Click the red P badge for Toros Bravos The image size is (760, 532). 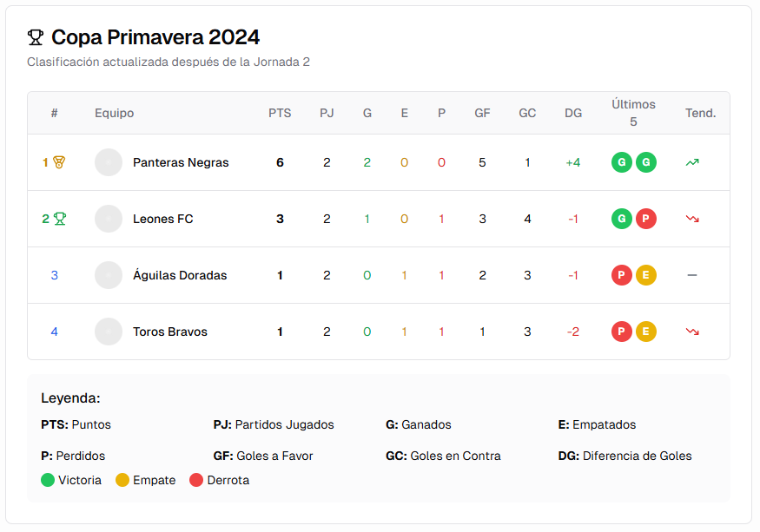click(621, 331)
